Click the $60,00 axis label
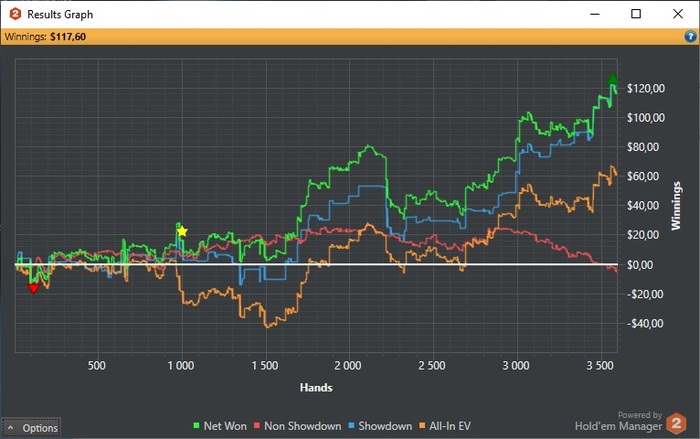The image size is (700, 439). click(643, 176)
